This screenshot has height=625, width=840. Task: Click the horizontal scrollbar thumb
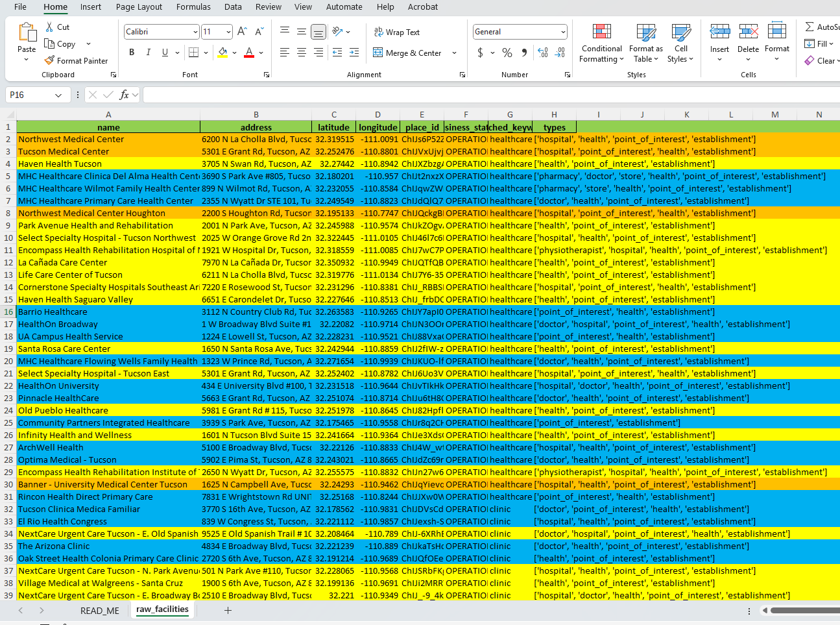coord(804,610)
